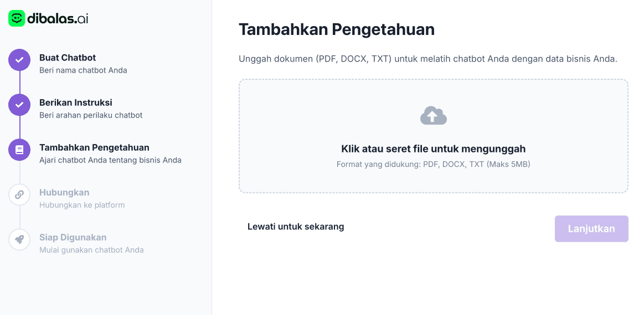Screen dimensions: 644x315
Task: Click the cloud upload icon
Action: [x=434, y=115]
